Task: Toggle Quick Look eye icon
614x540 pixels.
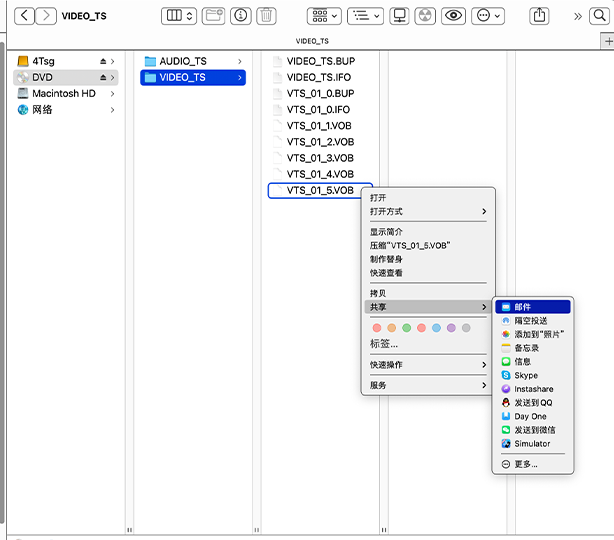Action: click(453, 16)
